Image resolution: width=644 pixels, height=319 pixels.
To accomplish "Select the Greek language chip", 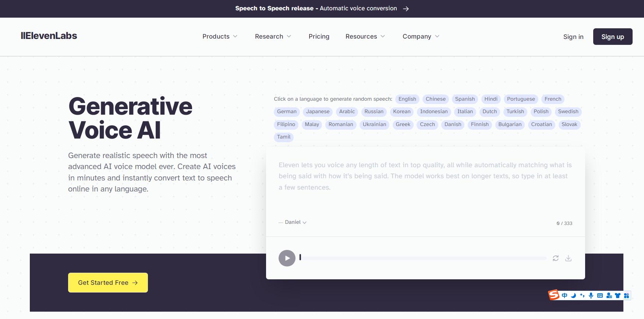I will pos(403,125).
